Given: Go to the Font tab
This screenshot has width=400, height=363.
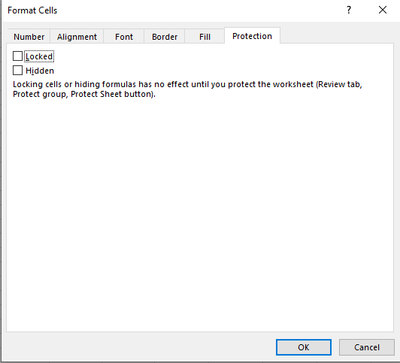Looking at the screenshot, I should pos(124,37).
